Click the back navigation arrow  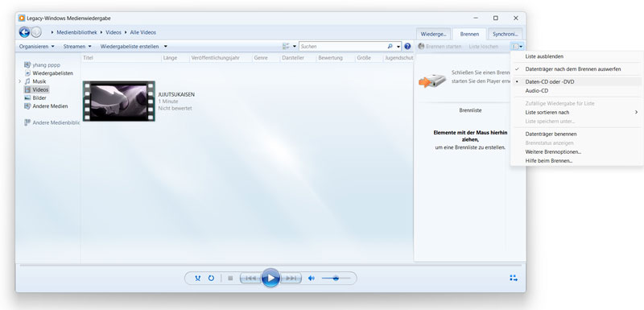point(24,32)
